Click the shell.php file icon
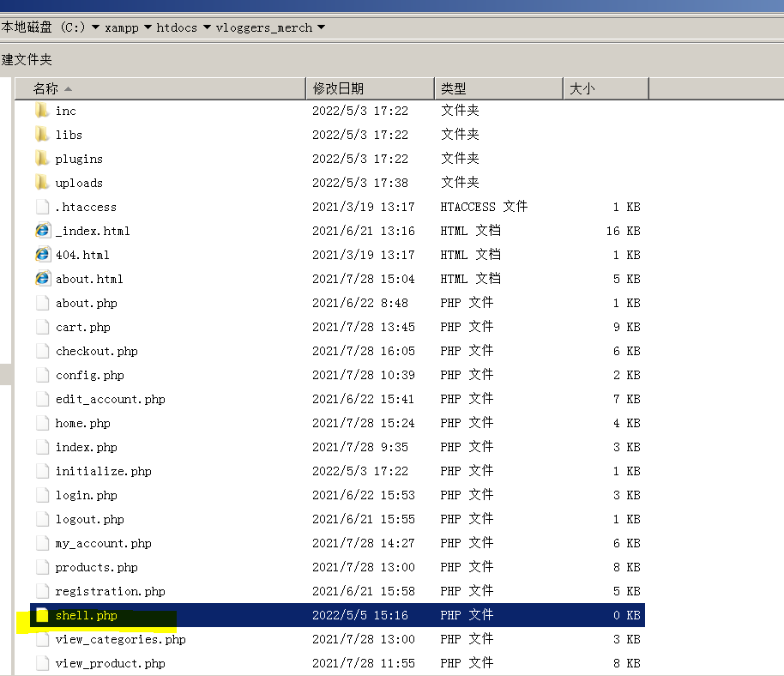Viewport: 784px width, 676px height. pyautogui.click(x=43, y=615)
